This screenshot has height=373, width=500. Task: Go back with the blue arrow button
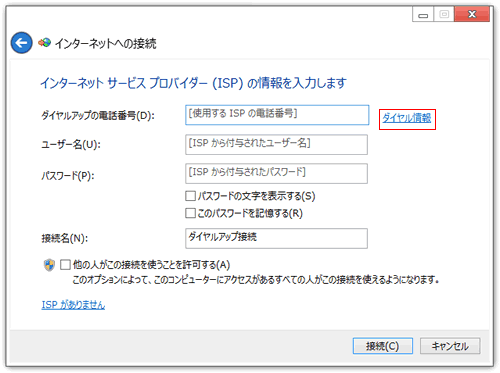[x=22, y=43]
